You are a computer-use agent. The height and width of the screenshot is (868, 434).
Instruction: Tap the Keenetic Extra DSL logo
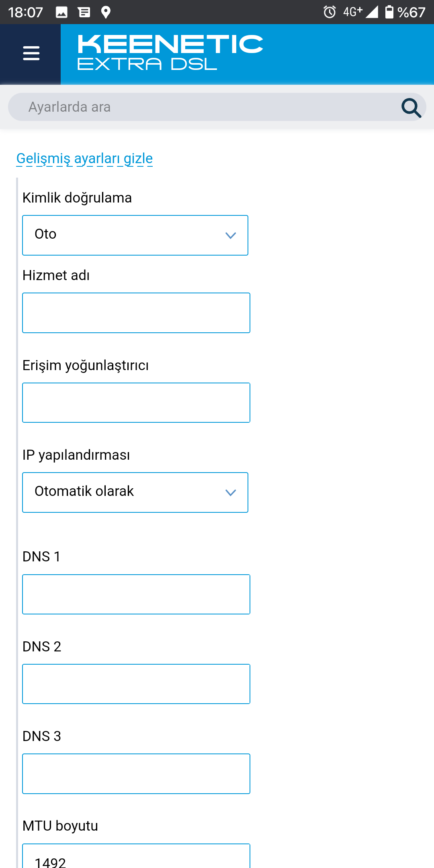pos(170,53)
